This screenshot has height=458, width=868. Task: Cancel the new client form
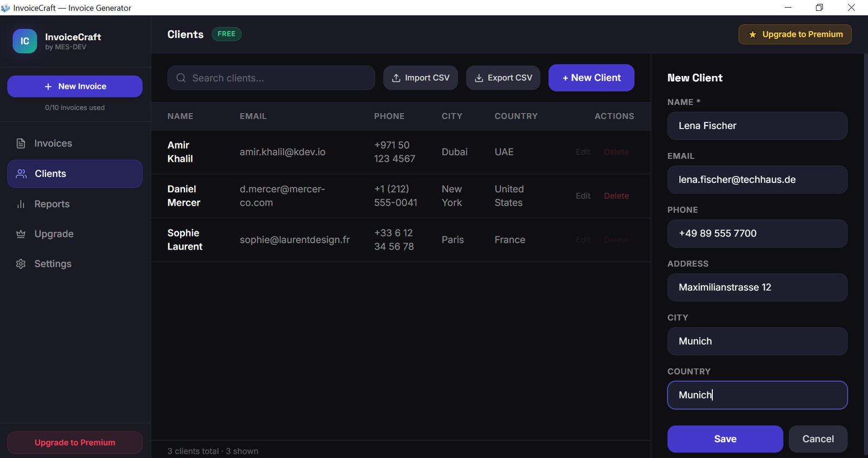click(818, 439)
